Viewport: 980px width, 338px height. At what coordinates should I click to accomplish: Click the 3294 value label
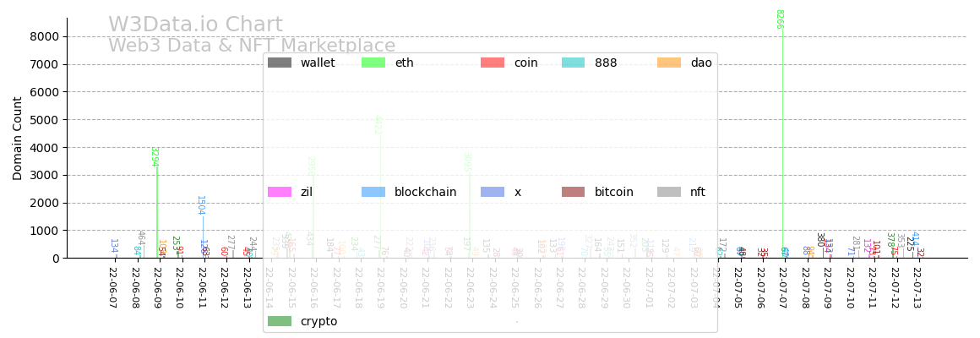pyautogui.click(x=154, y=156)
